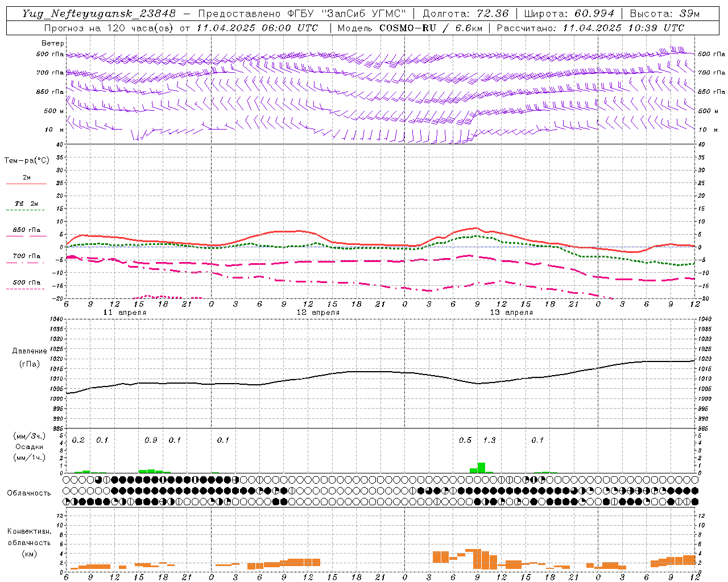The image size is (728, 582).
Task: Click the (км) unit label
Action: (29, 554)
